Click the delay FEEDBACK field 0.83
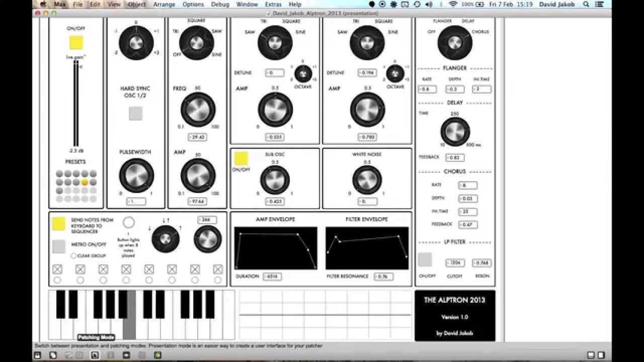Viewport: 644px width, 362px height. click(455, 157)
